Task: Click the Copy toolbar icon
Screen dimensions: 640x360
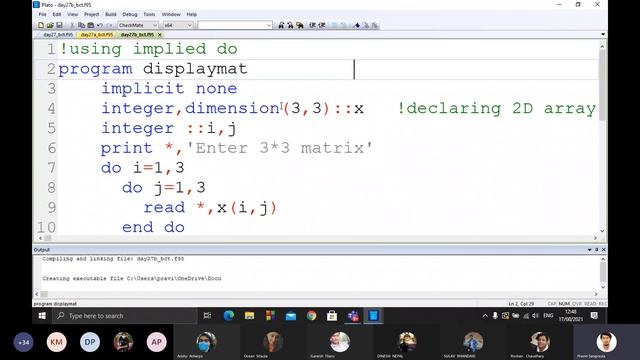Action: 81,25
